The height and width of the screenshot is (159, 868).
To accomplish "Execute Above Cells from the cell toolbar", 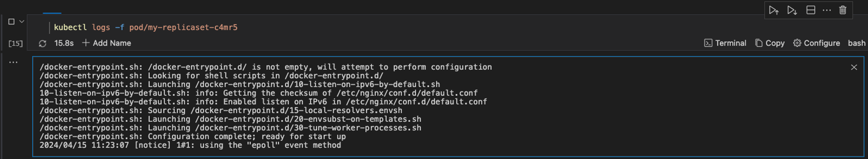I will (774, 10).
